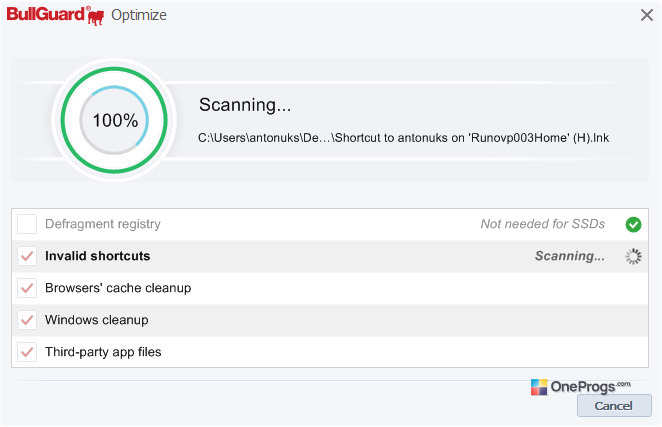This screenshot has height=427, width=662.
Task: Click the large 'Scanning...' heading
Action: (245, 105)
